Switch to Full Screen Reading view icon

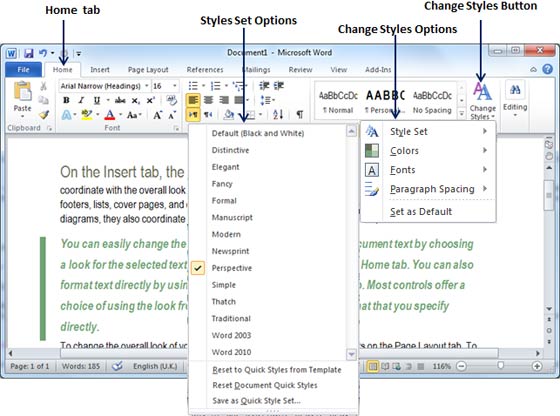(385, 366)
